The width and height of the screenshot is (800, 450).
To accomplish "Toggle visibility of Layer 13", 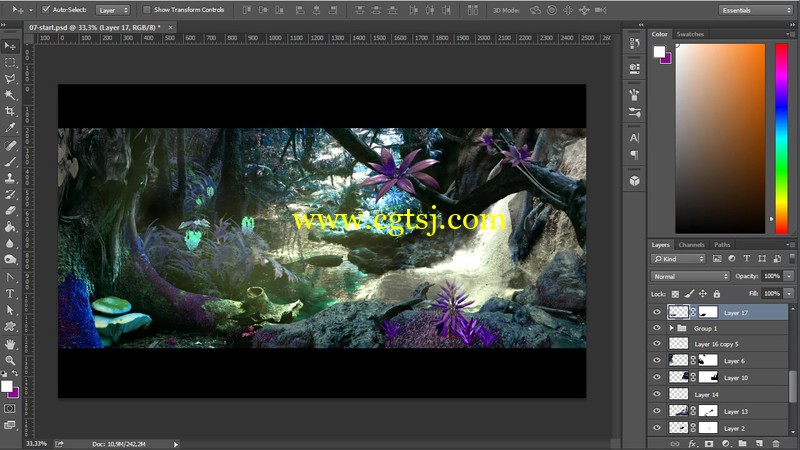I will point(657,411).
